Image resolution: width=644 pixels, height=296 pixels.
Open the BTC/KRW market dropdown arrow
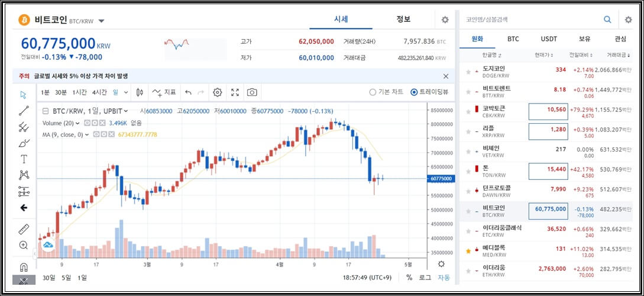tap(102, 21)
